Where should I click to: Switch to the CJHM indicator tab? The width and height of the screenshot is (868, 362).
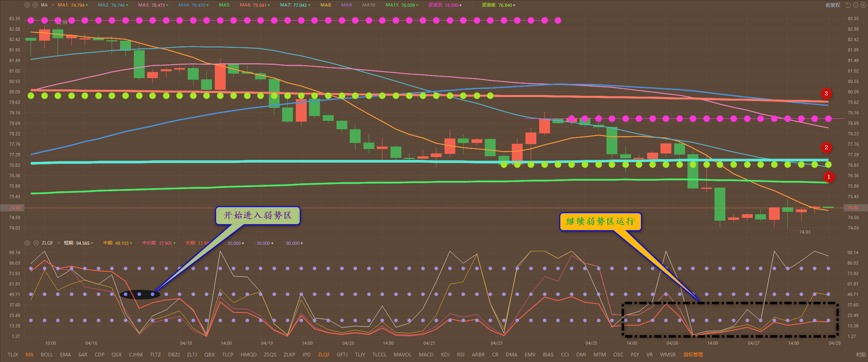136,355
